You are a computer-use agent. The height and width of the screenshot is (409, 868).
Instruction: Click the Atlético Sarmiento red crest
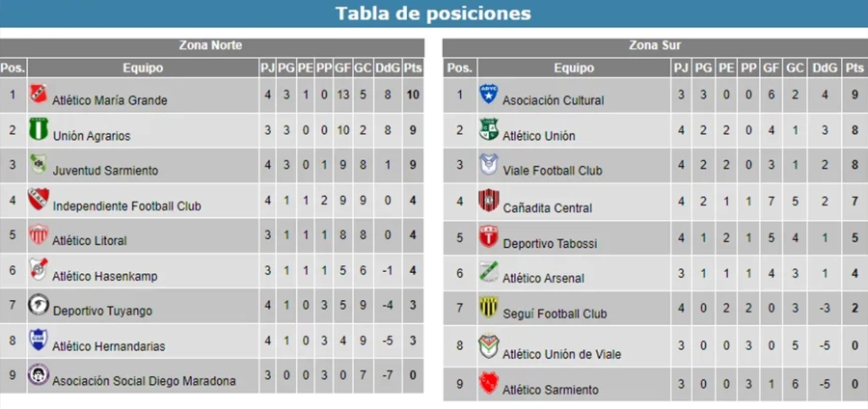click(489, 384)
